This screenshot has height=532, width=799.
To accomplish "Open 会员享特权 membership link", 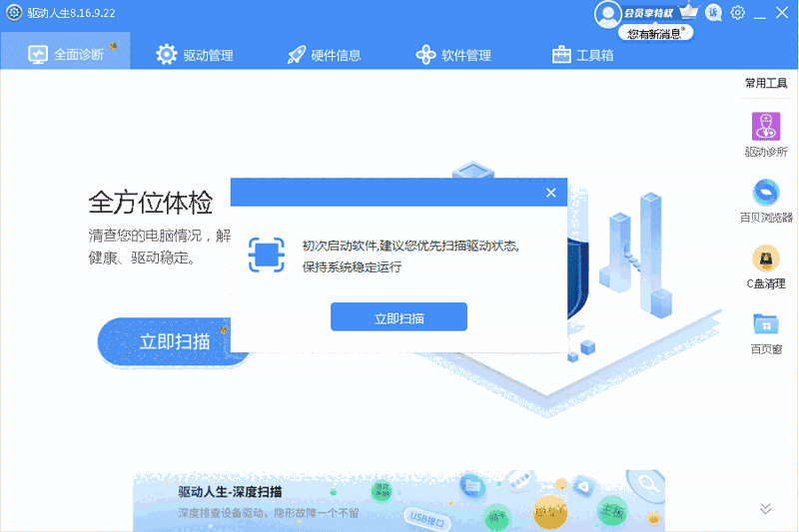I will pyautogui.click(x=648, y=13).
